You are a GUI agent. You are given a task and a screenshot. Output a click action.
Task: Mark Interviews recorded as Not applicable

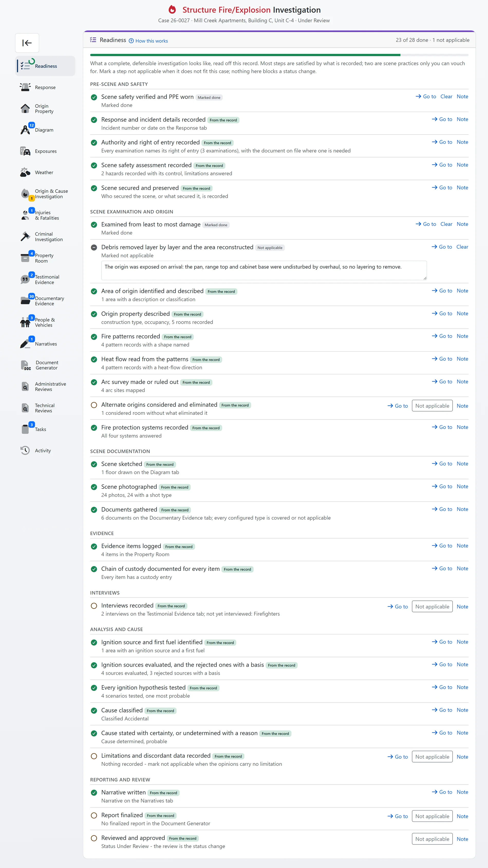point(432,606)
